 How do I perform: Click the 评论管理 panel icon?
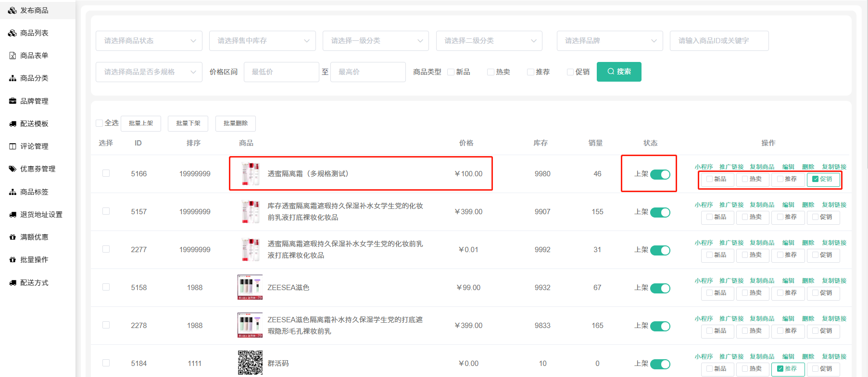point(13,146)
